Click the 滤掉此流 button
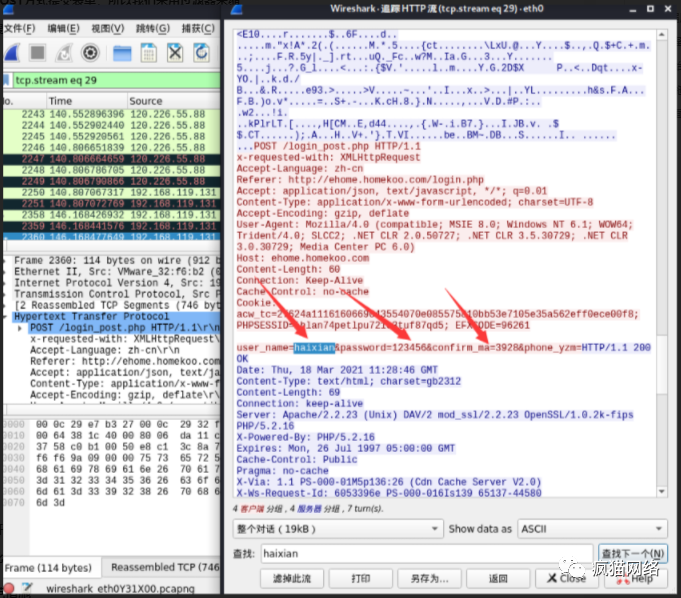 (292, 578)
